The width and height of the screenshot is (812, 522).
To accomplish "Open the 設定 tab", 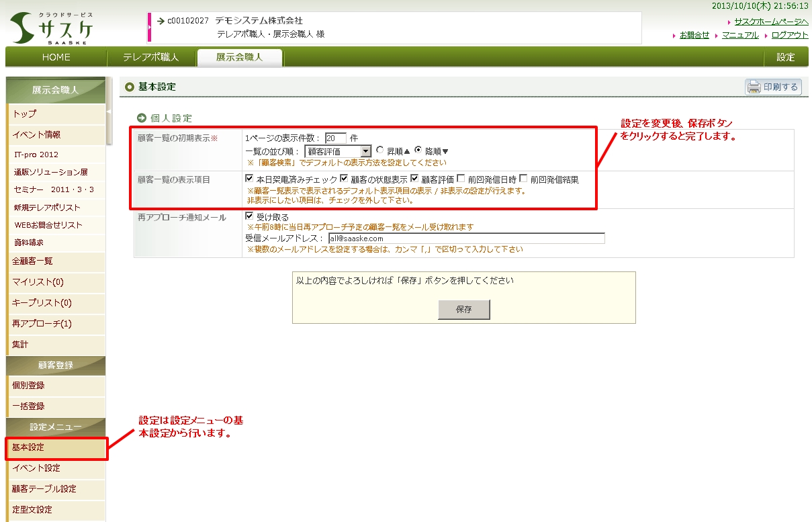I will 786,57.
